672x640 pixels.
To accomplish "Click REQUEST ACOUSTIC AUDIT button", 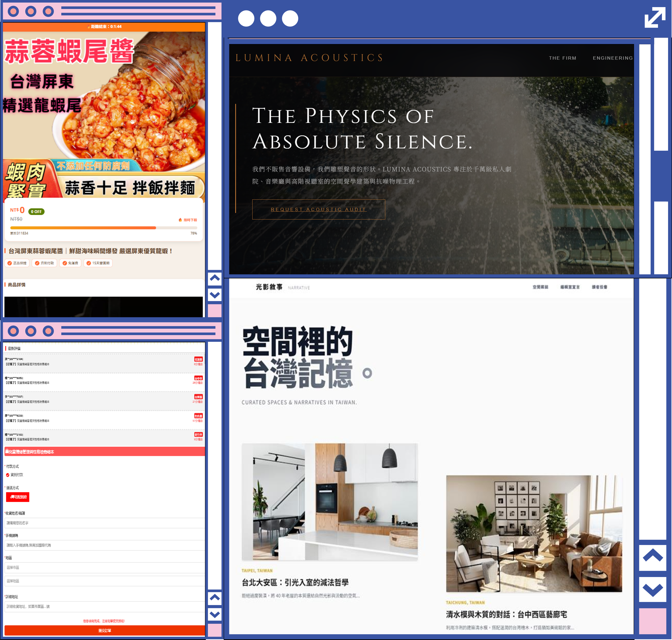I will (x=319, y=209).
